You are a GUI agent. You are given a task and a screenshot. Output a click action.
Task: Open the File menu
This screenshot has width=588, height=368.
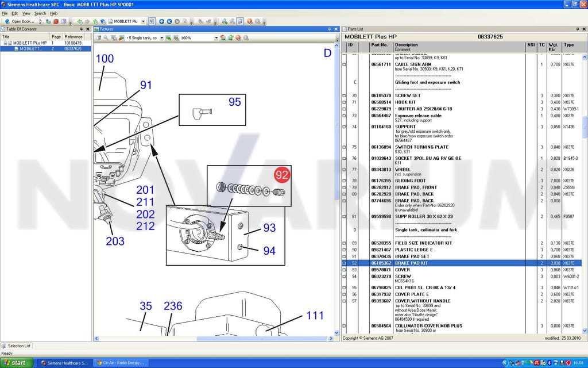click(5, 13)
